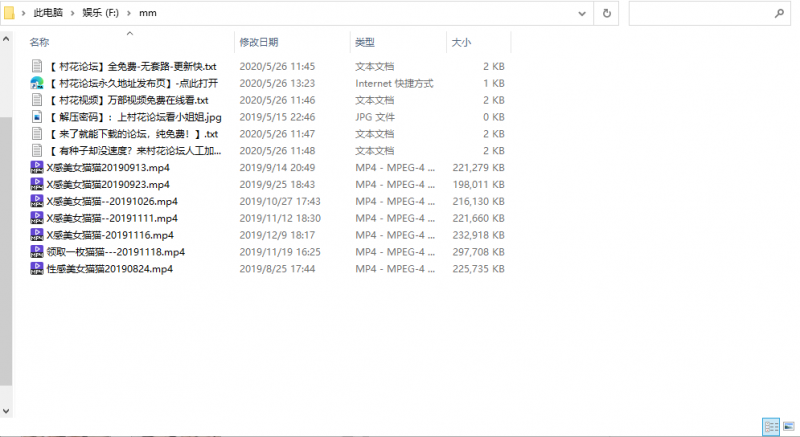Click the refresh button beside the address bar
This screenshot has width=800, height=437.
tap(606, 13)
